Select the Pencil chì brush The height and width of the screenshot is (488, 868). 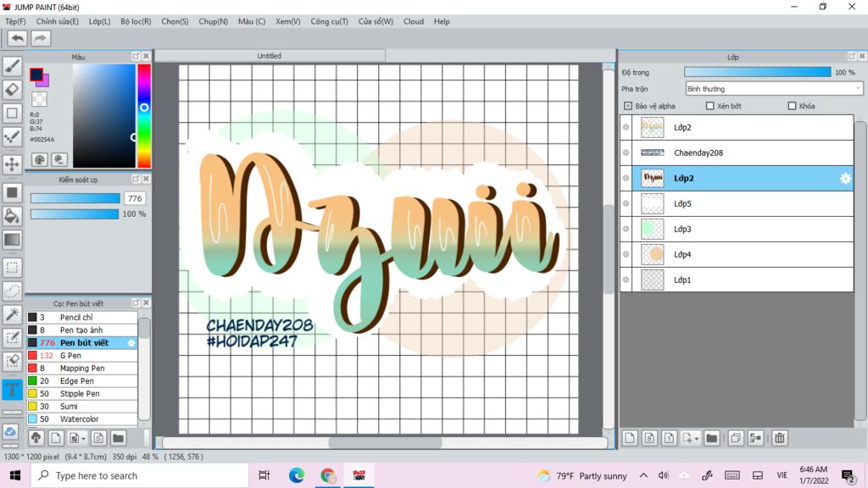tap(82, 318)
